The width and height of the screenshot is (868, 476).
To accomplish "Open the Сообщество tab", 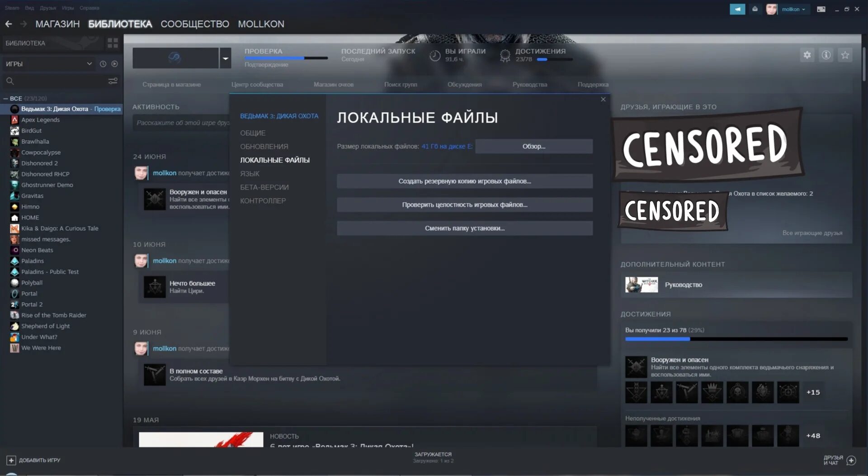I will 195,24.
